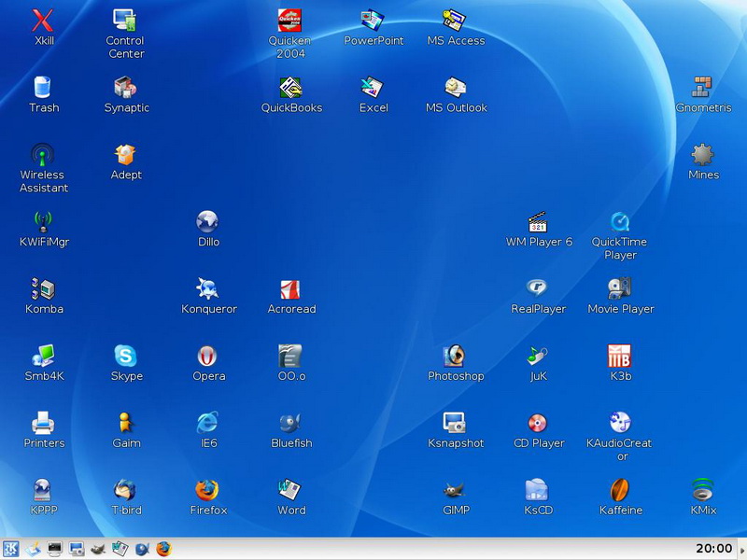Open the Control Center icon
The image size is (747, 560).
click(x=125, y=20)
